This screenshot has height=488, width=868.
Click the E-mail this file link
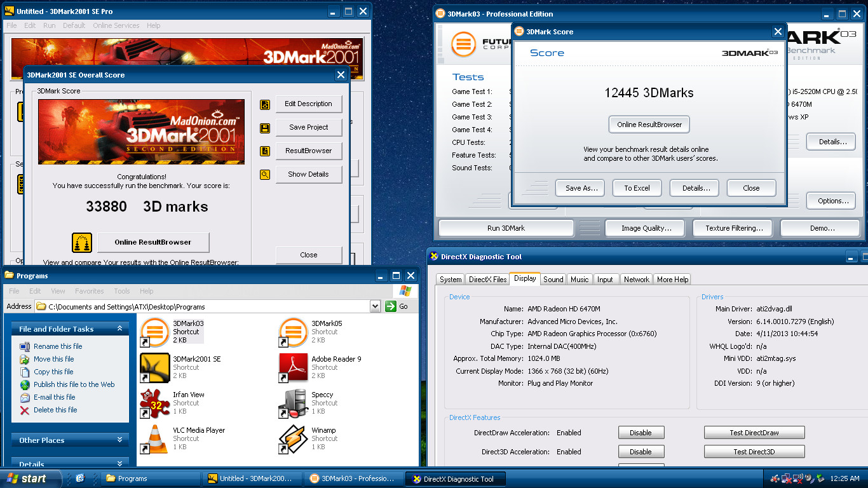(x=55, y=397)
